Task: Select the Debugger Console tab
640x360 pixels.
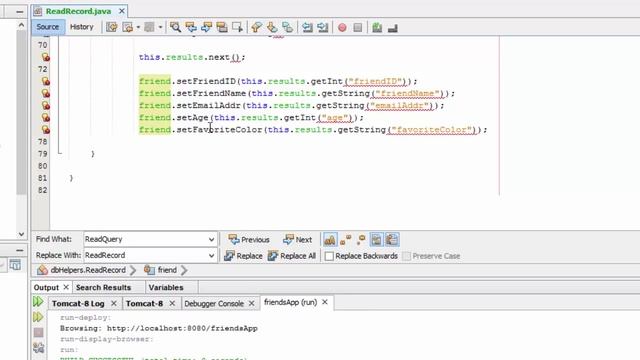Action: [214, 304]
